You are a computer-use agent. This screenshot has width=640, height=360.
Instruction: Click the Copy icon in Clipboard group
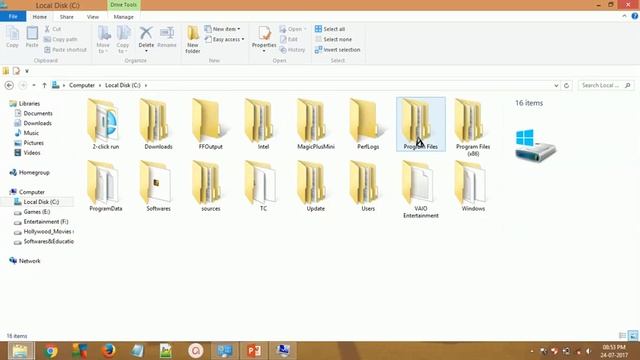(12, 37)
